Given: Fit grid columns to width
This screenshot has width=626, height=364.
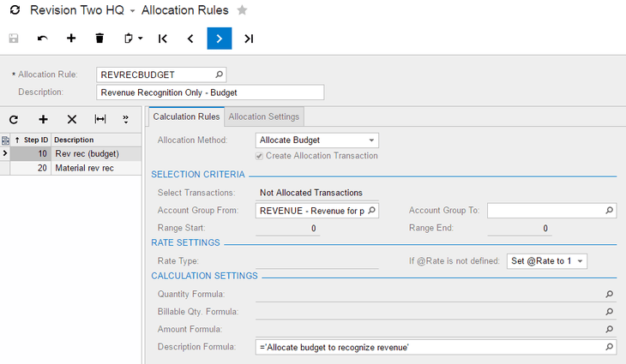Looking at the screenshot, I should 100,119.
